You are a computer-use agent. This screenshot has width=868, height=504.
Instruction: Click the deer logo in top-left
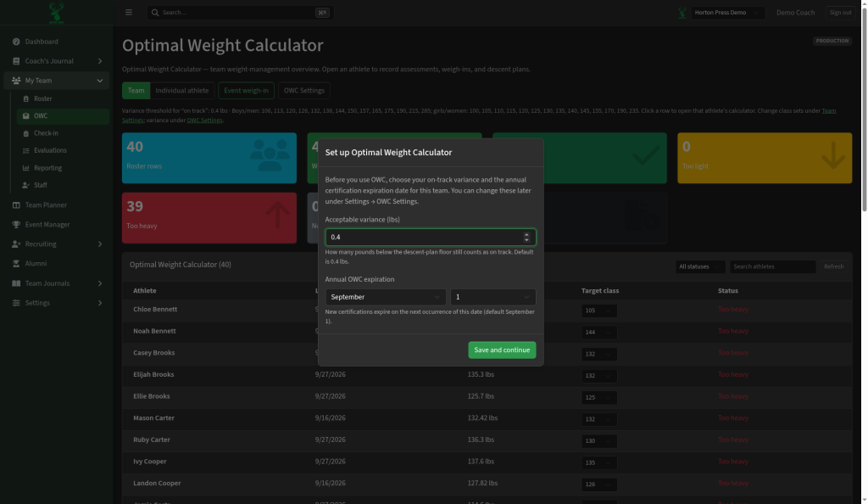point(56,12)
